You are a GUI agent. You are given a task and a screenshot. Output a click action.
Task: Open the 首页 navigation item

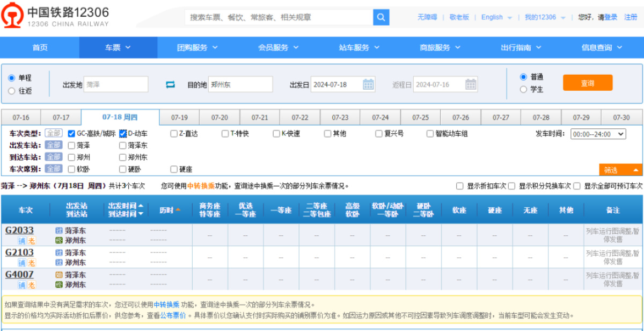click(x=40, y=48)
